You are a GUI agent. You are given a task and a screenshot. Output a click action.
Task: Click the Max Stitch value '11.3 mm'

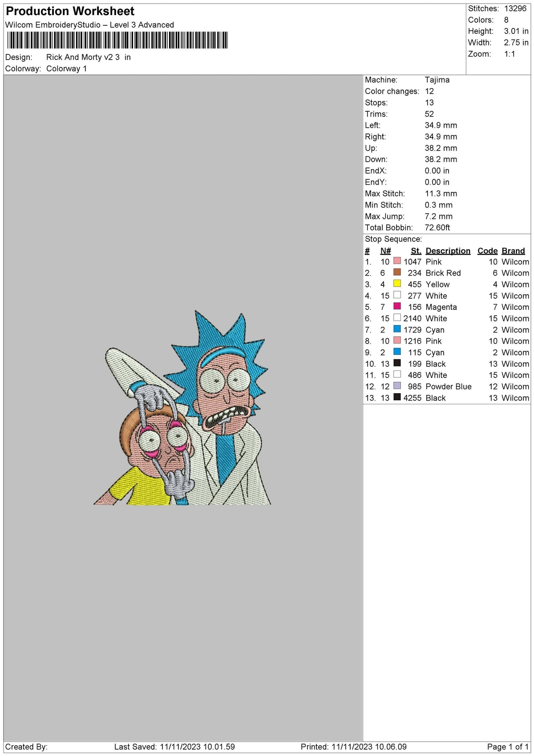point(441,193)
